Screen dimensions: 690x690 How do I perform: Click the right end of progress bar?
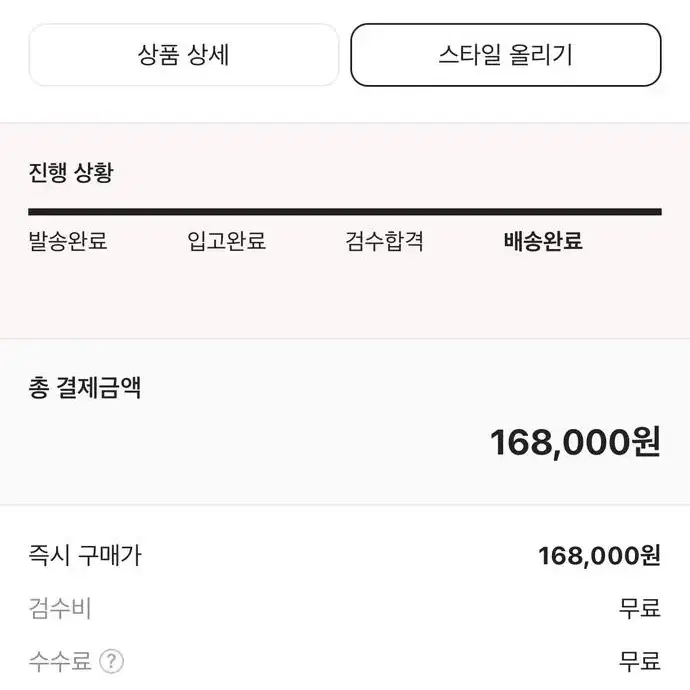tap(657, 212)
